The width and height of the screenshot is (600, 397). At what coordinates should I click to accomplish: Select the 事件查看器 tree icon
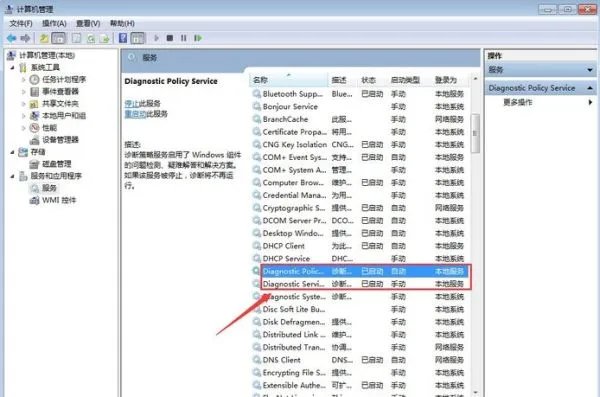coord(34,91)
